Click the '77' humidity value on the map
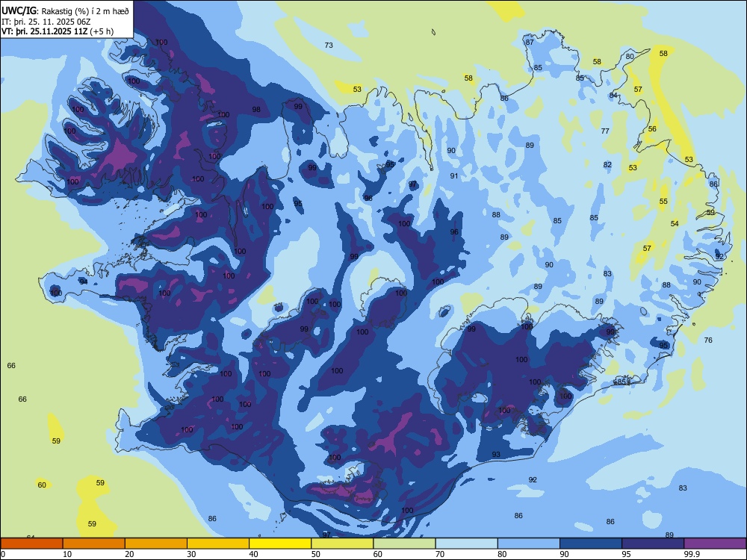Viewport: 747px width, 560px height. tap(605, 131)
